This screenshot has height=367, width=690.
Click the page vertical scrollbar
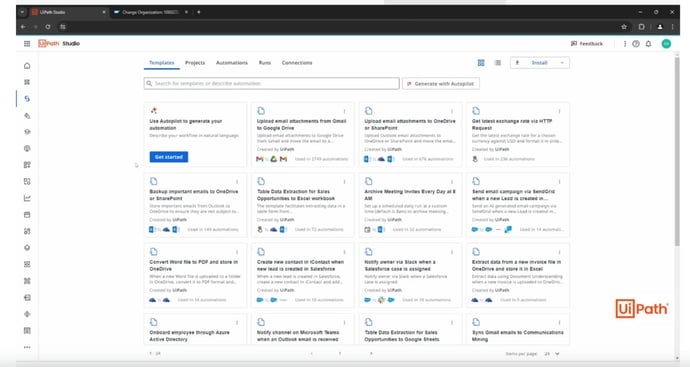tap(677, 152)
